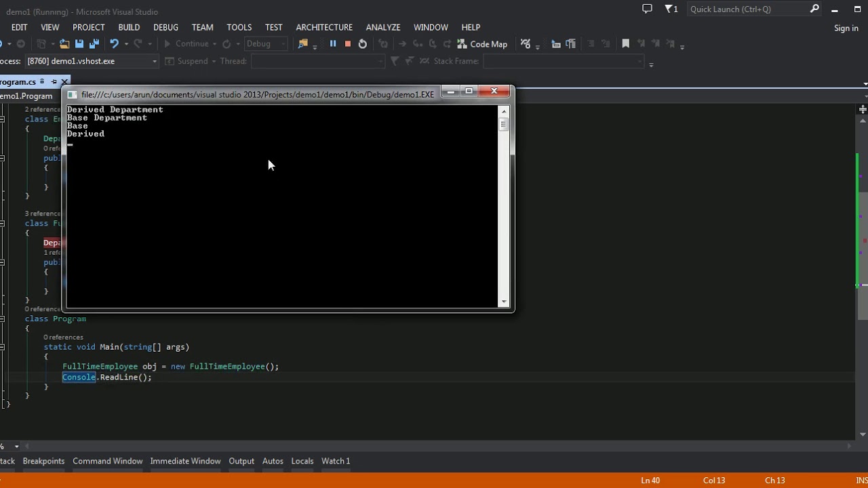Open the Immediate Window tab

185,461
